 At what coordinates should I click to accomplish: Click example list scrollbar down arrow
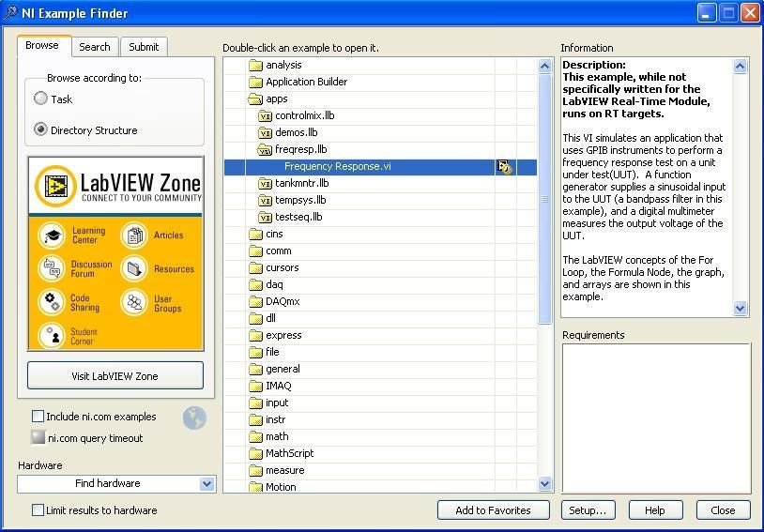[x=544, y=484]
